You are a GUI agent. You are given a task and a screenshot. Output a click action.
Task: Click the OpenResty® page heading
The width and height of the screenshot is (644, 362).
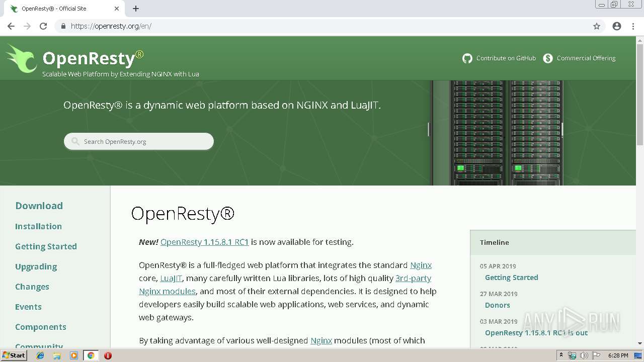tap(183, 214)
